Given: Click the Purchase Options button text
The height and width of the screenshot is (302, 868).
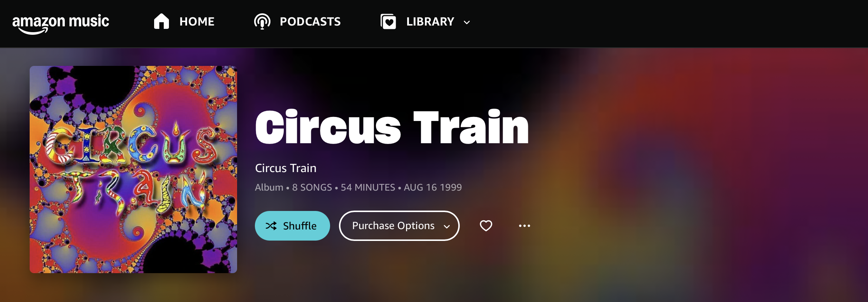Looking at the screenshot, I should pos(393,226).
